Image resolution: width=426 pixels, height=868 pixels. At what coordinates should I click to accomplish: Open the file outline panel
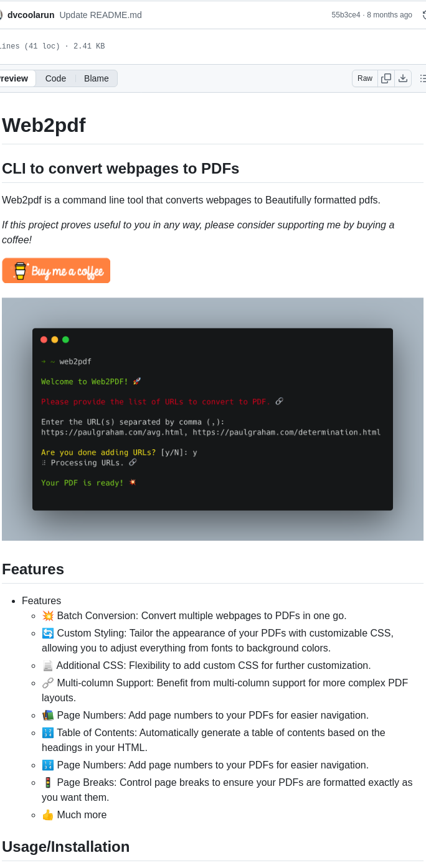click(x=423, y=78)
